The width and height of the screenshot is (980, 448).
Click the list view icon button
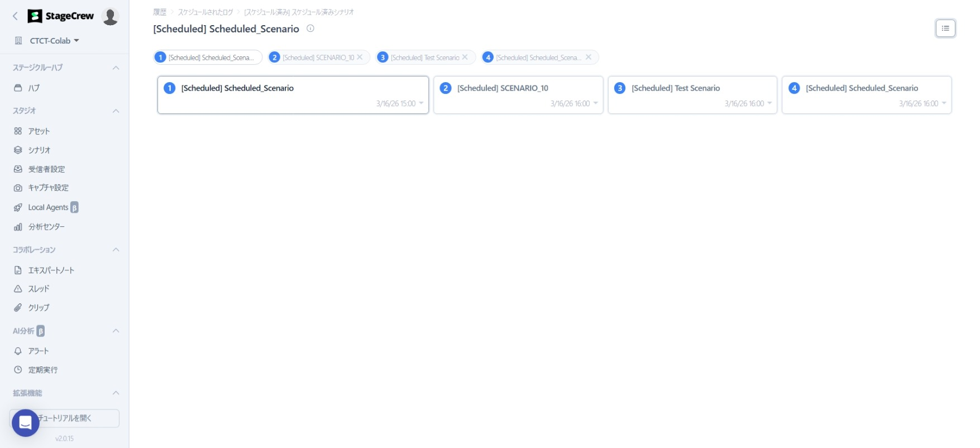(945, 28)
